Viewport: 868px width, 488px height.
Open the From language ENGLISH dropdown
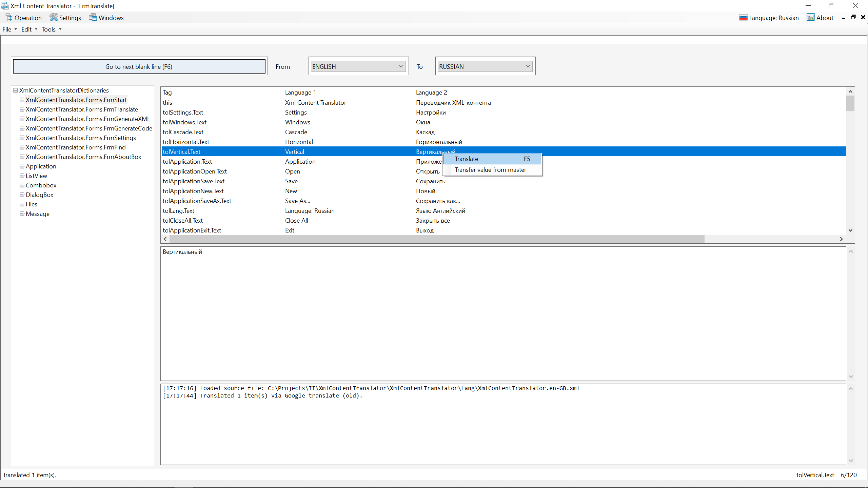click(x=401, y=66)
